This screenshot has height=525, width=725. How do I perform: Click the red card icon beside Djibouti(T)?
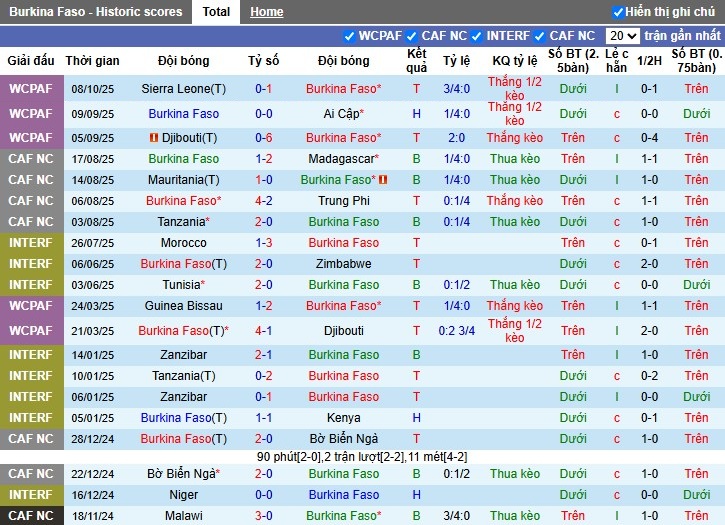coord(153,138)
